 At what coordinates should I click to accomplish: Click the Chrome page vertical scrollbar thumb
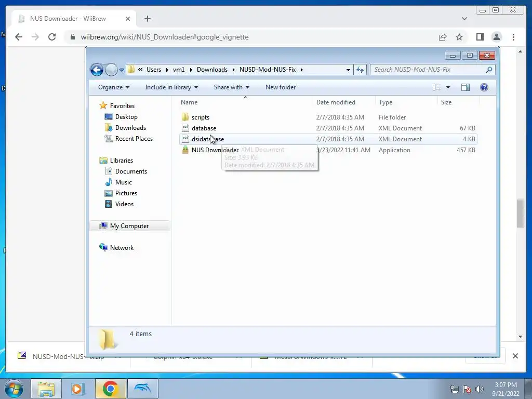click(520, 214)
